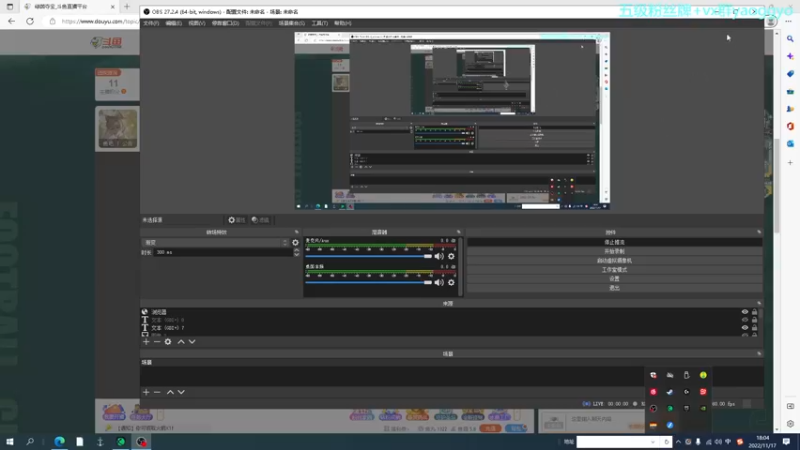
Task: Open Edge sidebar settings gear
Action: (790, 423)
